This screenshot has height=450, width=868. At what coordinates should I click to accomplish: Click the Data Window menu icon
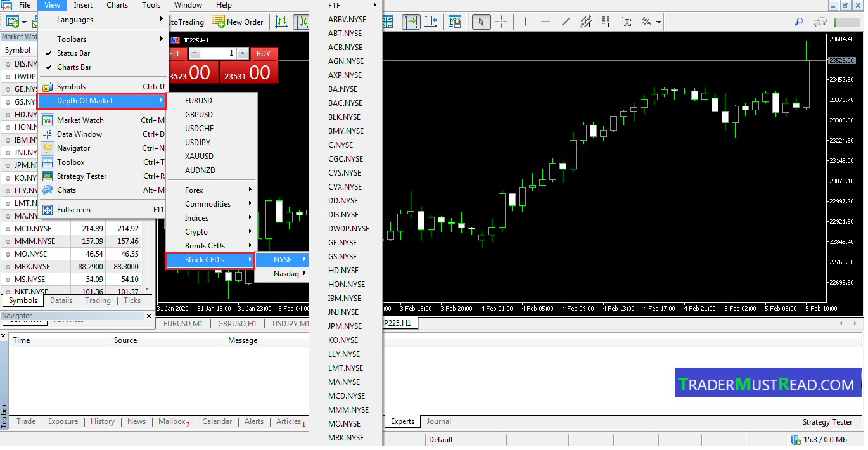(x=48, y=134)
